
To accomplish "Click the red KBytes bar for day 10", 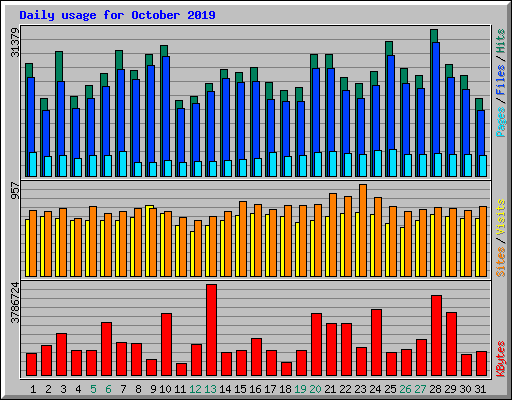I will [166, 344].
